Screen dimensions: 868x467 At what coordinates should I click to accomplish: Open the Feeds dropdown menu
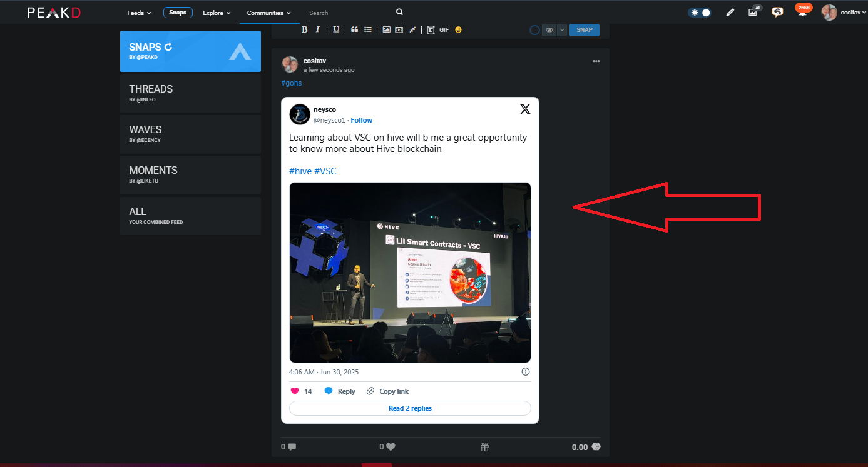[139, 13]
